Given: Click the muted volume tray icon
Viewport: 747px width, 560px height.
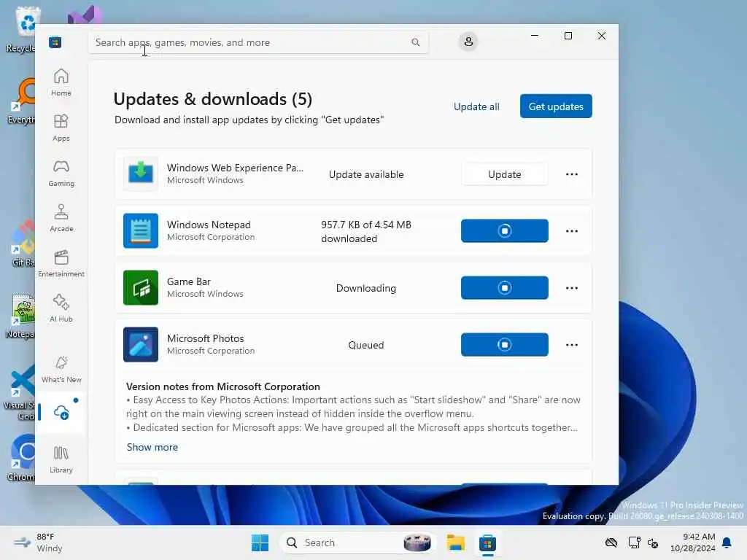Looking at the screenshot, I should pos(653,542).
